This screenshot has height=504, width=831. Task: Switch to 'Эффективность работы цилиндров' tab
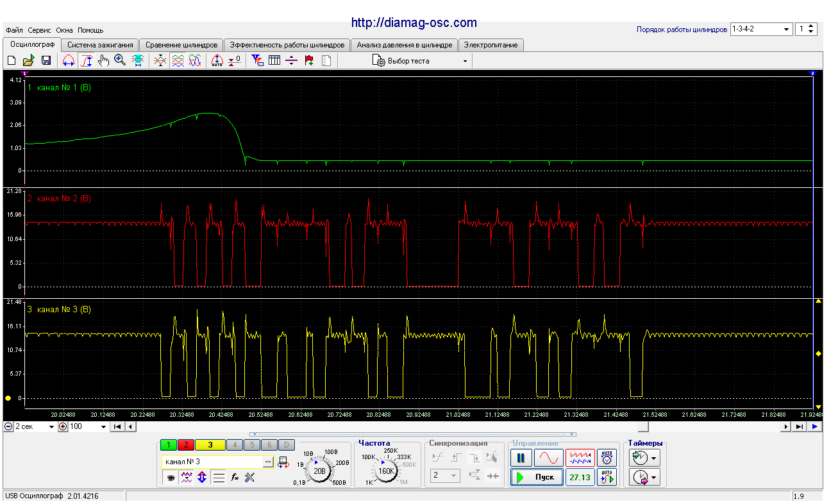tap(287, 45)
